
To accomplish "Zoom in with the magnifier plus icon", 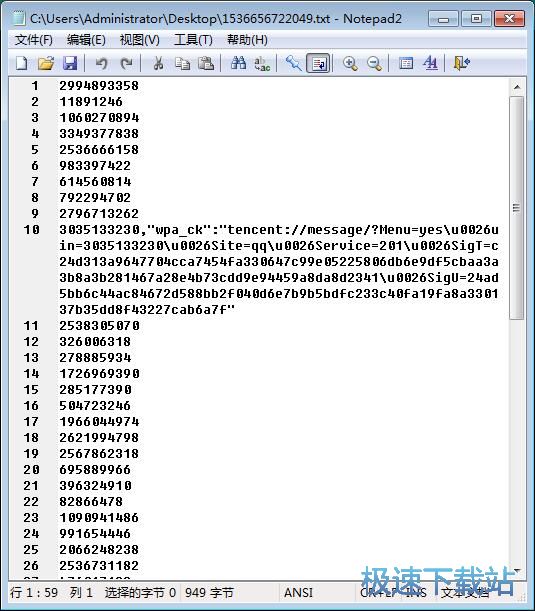I will [x=350, y=63].
